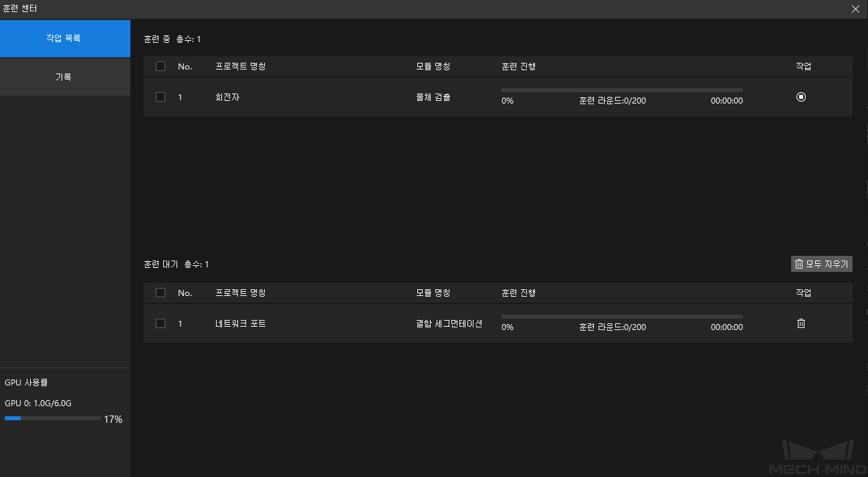Tick the 네트워크 포트 row checkbox

point(160,323)
